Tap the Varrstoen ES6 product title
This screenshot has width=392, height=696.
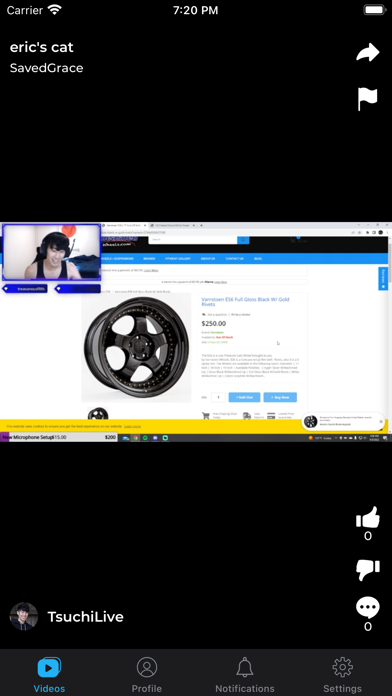tap(245, 302)
